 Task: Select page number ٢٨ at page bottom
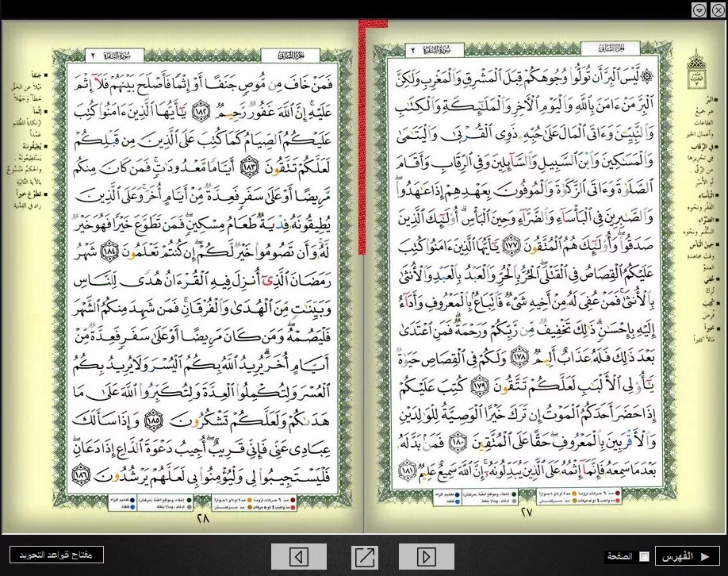[x=203, y=518]
